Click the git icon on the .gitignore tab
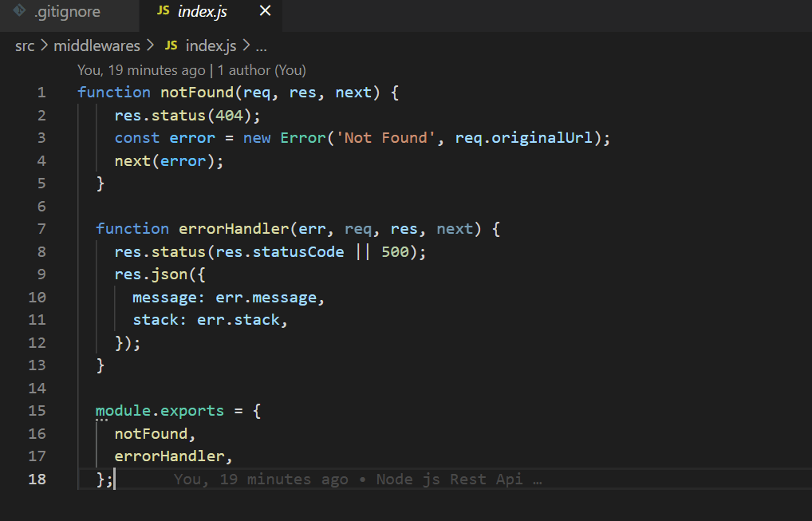The image size is (812, 521). (20, 11)
